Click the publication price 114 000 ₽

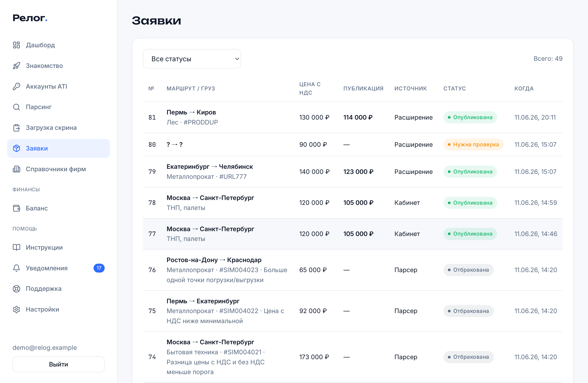(x=358, y=117)
